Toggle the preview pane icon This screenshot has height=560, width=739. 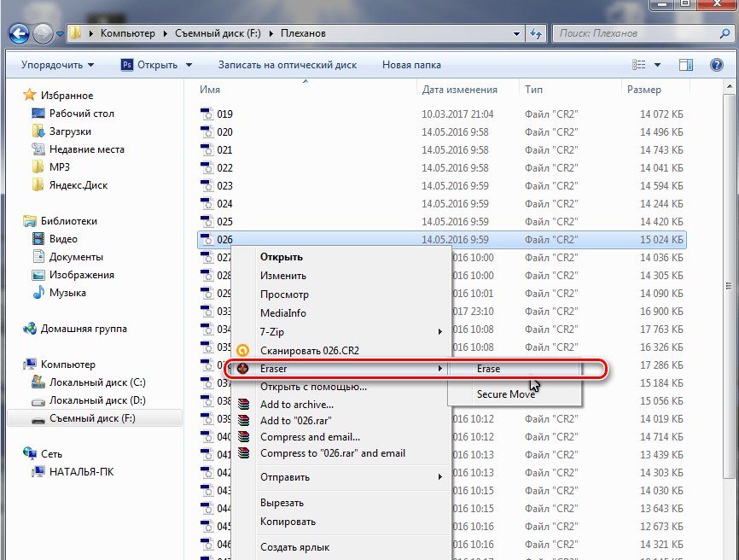click(685, 65)
